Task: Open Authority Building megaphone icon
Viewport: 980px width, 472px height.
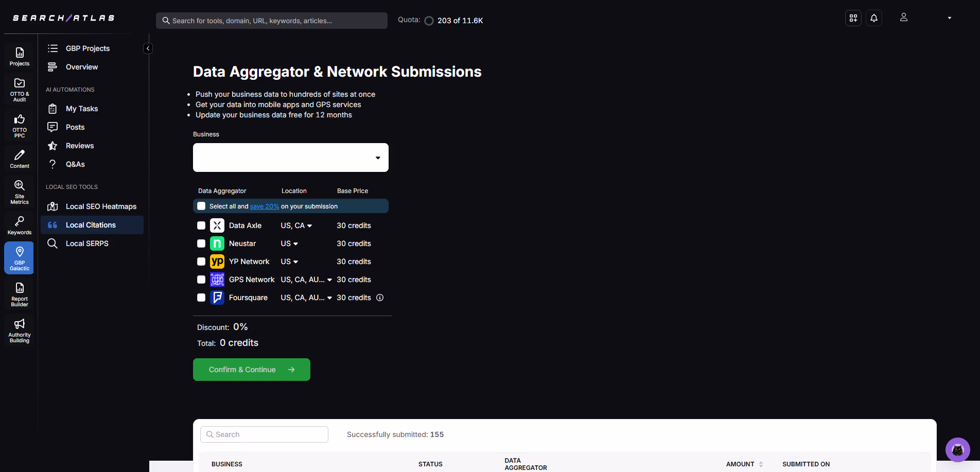Action: tap(20, 330)
